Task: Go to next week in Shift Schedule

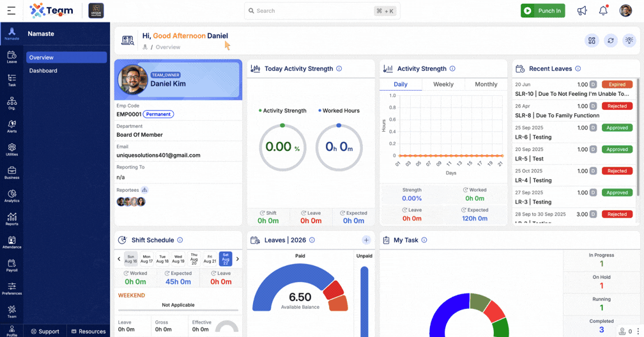Action: click(238, 259)
